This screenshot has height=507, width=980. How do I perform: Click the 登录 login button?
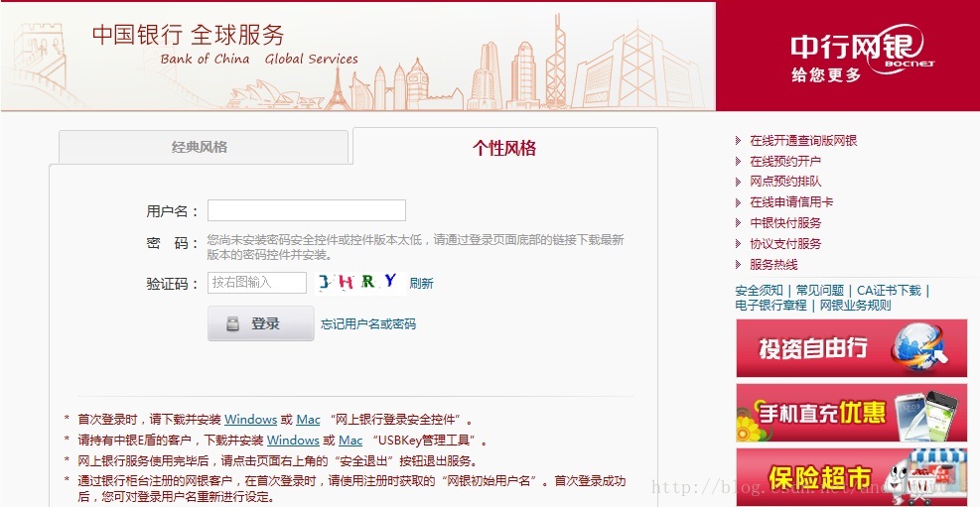(x=260, y=323)
